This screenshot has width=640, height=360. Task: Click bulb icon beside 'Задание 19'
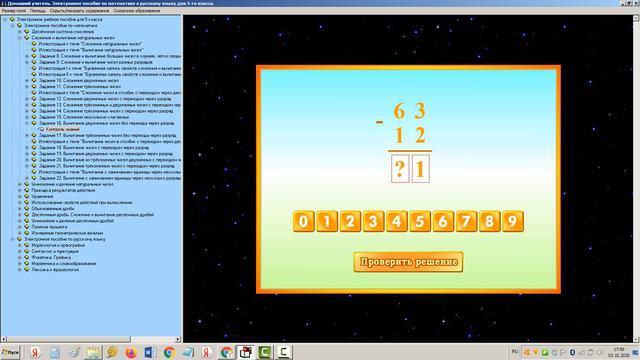pos(34,153)
